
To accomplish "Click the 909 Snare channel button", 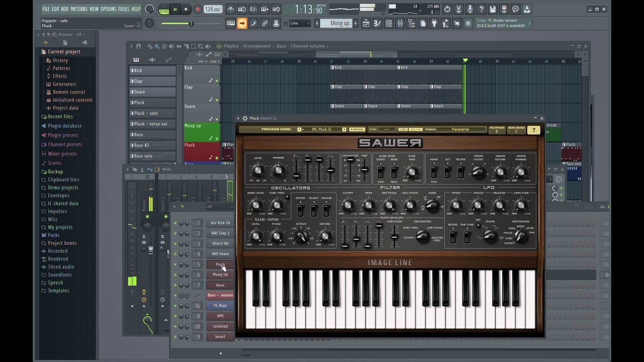I will tap(220, 254).
